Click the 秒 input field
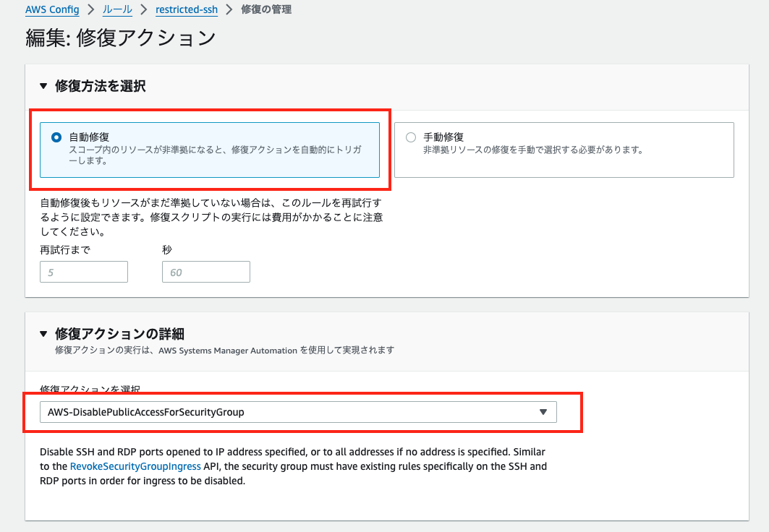This screenshot has height=532, width=769. click(x=206, y=272)
